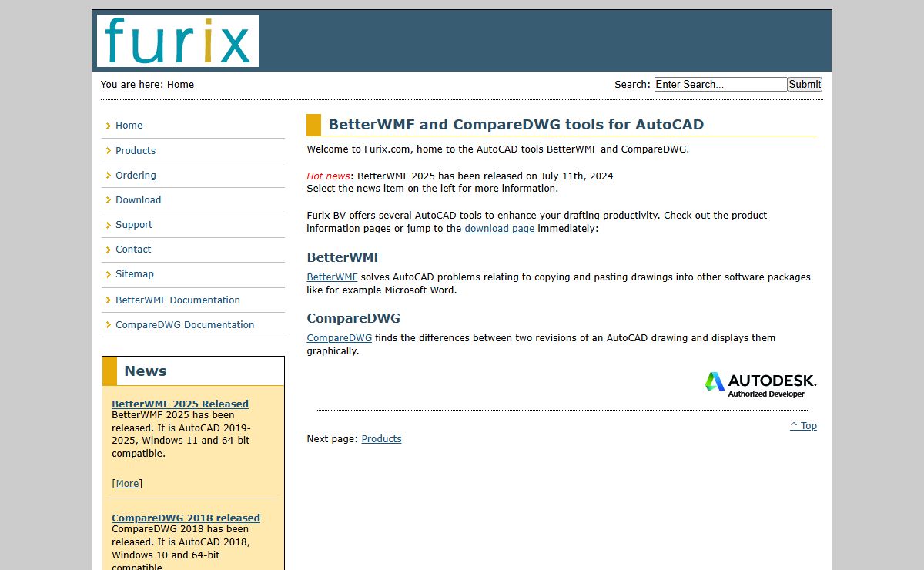Click the arrow bullet beside Sitemap
The height and width of the screenshot is (570, 924).
point(109,273)
